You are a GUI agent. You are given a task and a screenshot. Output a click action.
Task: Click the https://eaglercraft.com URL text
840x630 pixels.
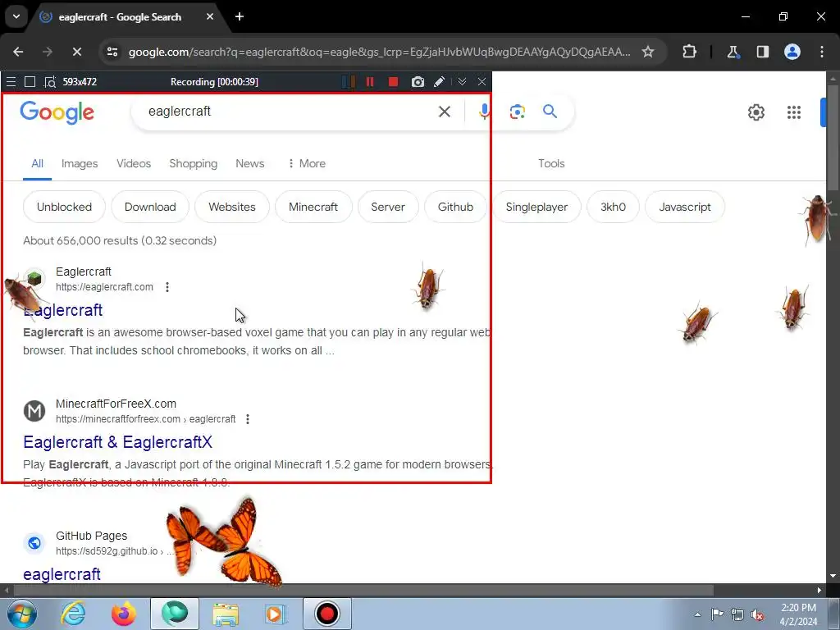(x=104, y=287)
